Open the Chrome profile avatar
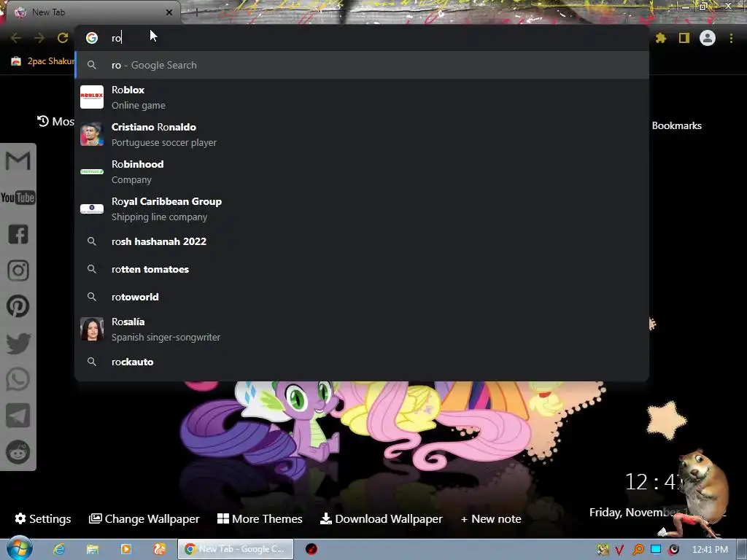747x560 pixels. pos(708,38)
